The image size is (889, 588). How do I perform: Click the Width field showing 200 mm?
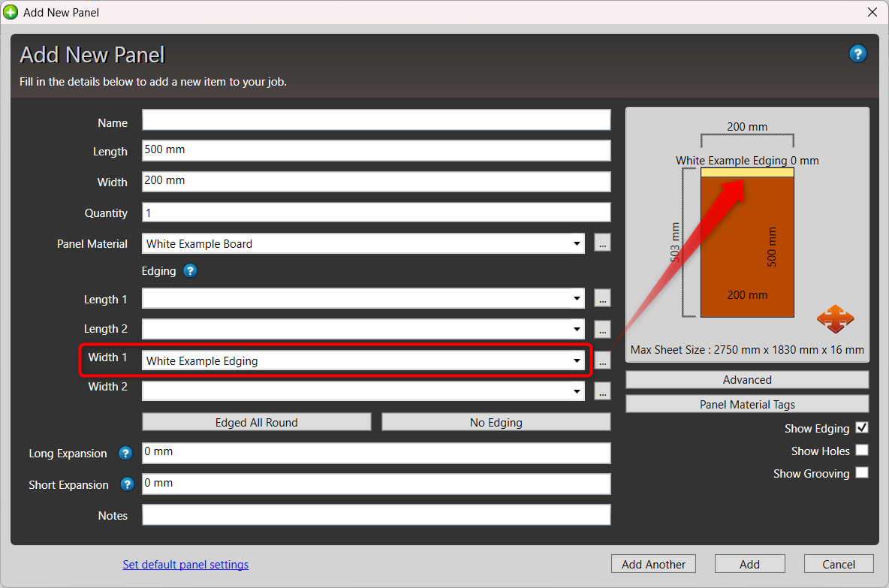(x=376, y=182)
